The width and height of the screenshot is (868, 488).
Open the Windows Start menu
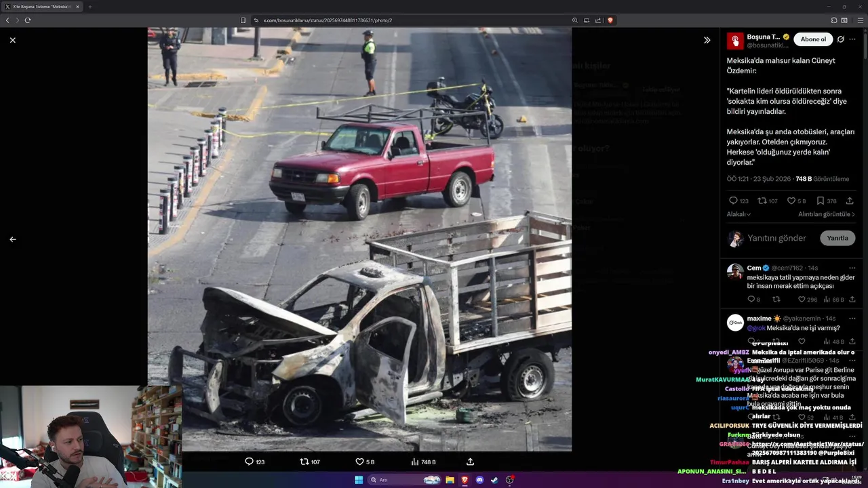359,480
